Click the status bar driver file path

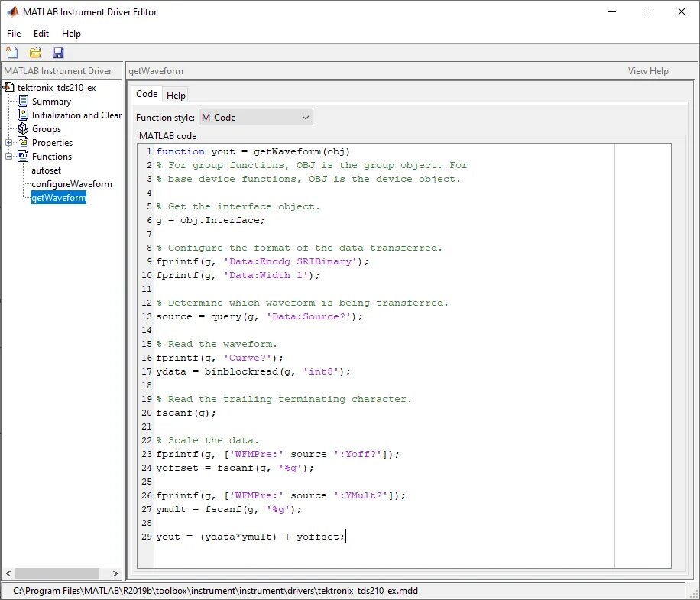click(x=216, y=591)
